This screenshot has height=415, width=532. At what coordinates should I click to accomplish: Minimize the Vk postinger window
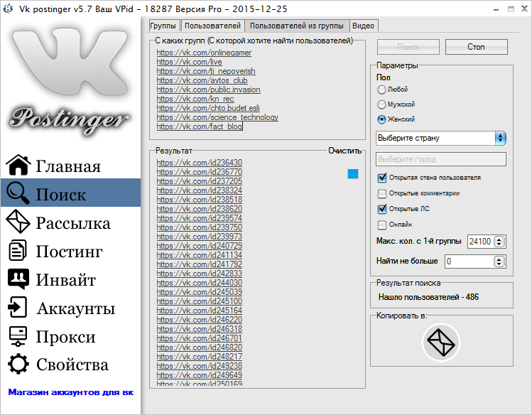tap(496, 9)
